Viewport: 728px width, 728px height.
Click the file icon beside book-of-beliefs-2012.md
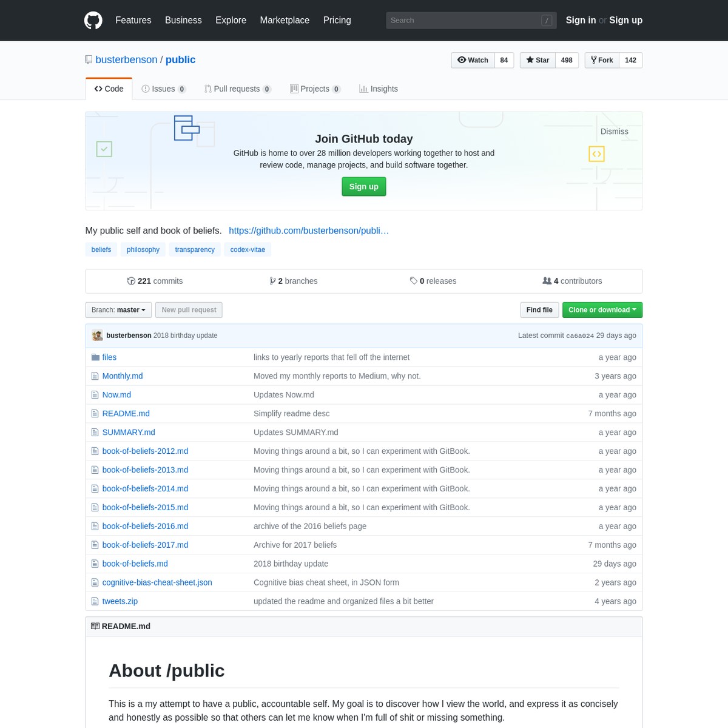[x=95, y=451]
